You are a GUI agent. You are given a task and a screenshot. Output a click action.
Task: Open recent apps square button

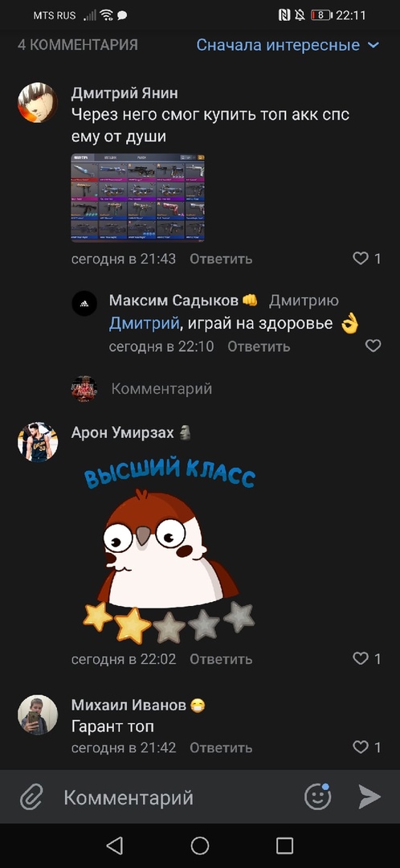284,845
